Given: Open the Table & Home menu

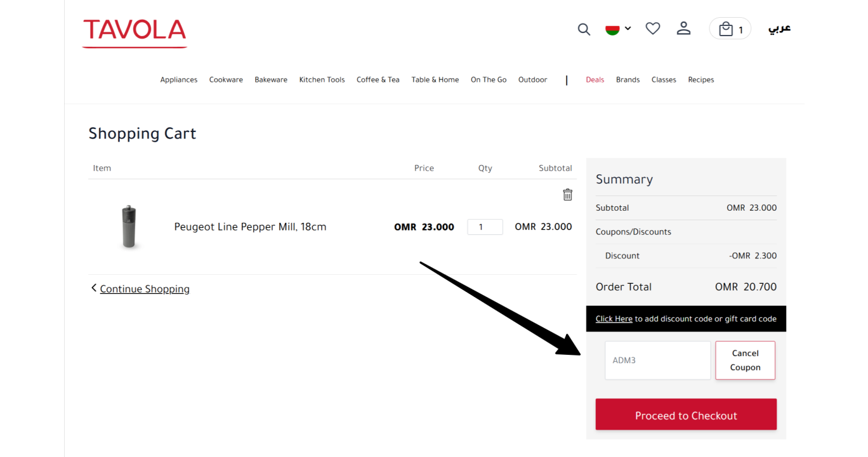Looking at the screenshot, I should click(435, 80).
